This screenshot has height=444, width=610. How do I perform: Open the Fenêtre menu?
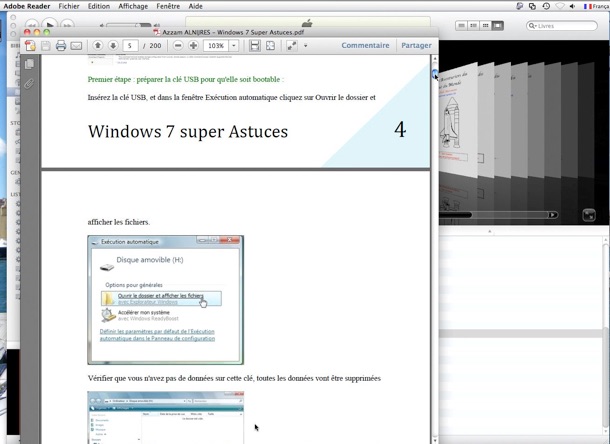(168, 6)
